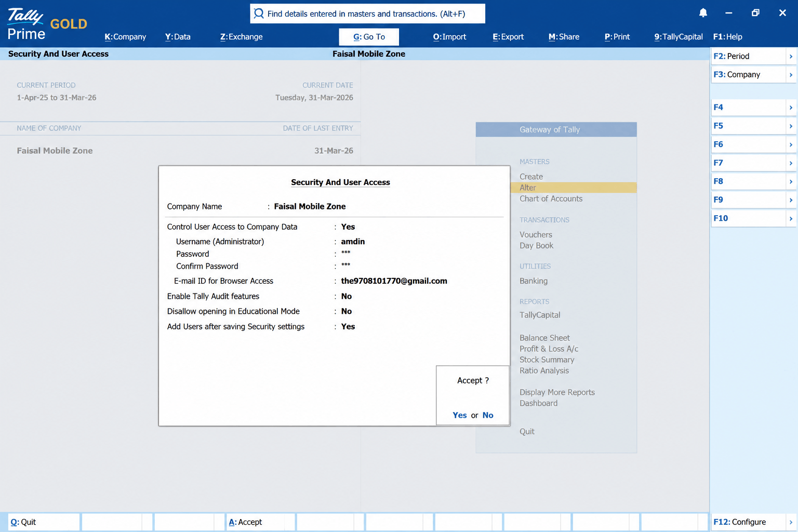Expand the F3: Company arrow
Image resolution: width=798 pixels, height=532 pixels.
pyautogui.click(x=791, y=75)
